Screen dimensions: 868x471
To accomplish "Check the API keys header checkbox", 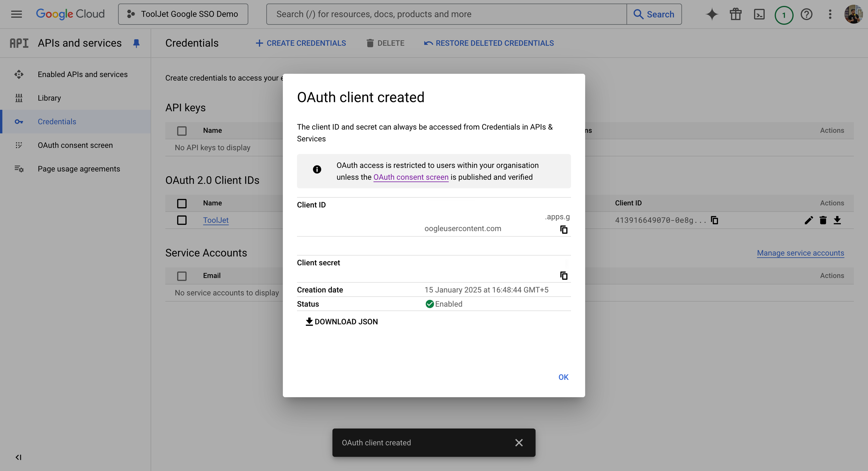I will tap(182, 131).
